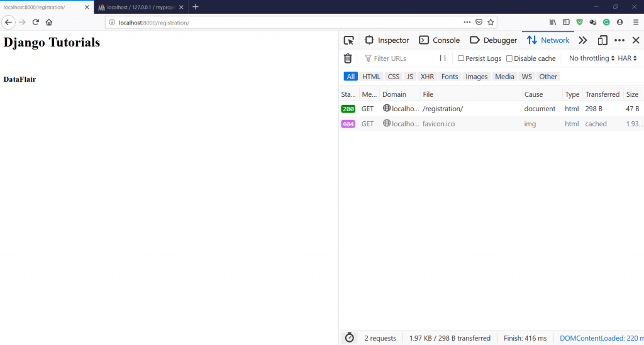Open a new browser tab
The image size is (644, 345).
coord(196,7)
